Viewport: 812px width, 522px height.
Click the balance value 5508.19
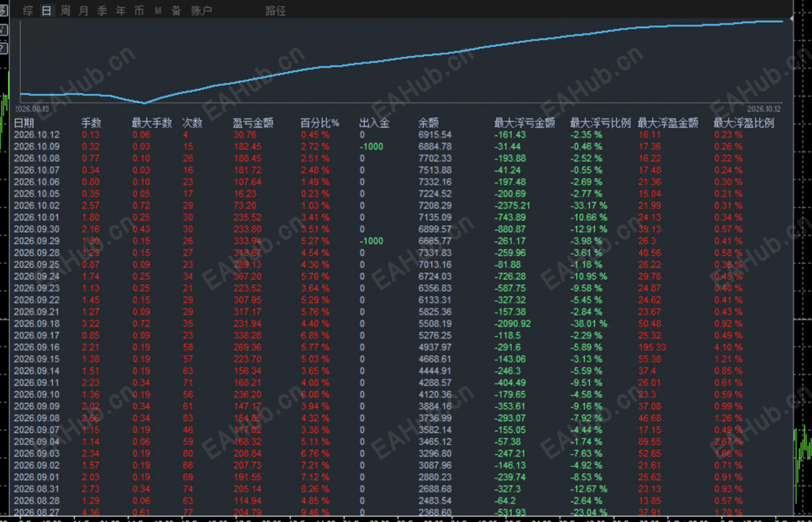tap(435, 324)
